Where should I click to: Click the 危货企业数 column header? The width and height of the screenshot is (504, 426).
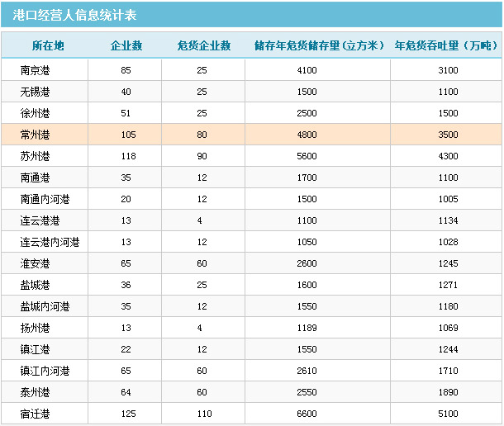(x=203, y=46)
